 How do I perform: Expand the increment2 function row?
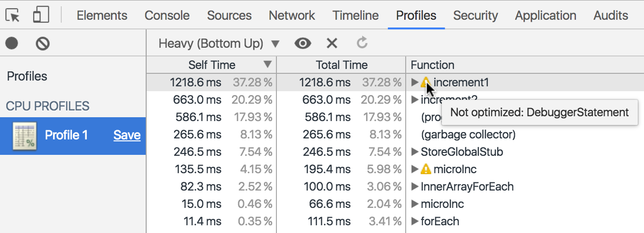(x=414, y=100)
